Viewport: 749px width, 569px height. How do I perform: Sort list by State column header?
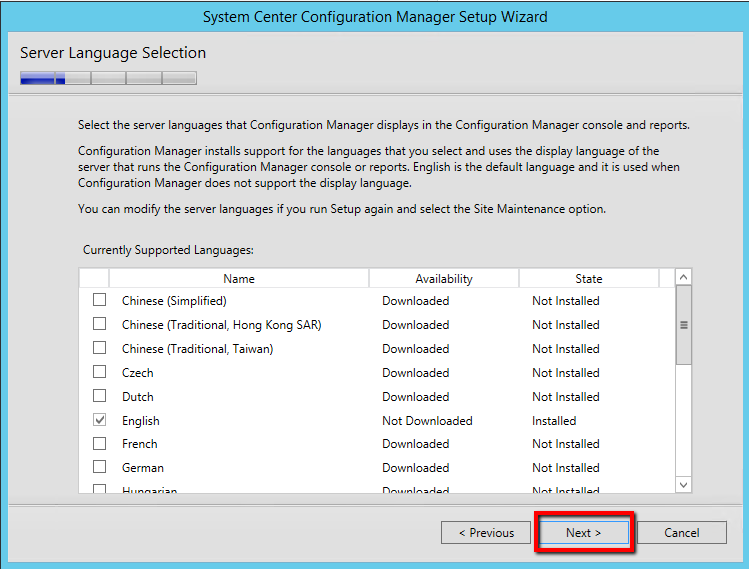coord(588,279)
